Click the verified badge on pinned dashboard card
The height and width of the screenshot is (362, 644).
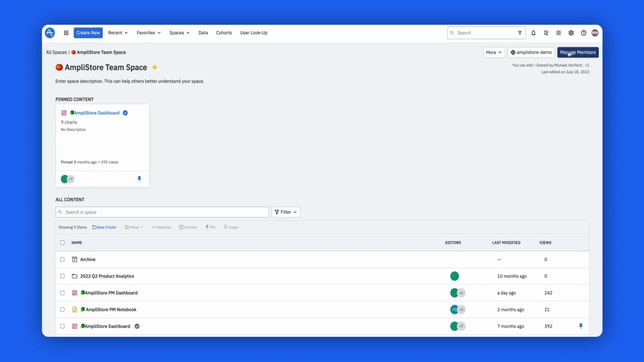[x=125, y=113]
